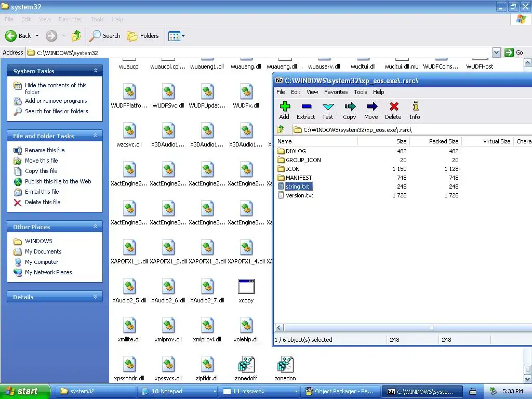The height and width of the screenshot is (399, 532).
Task: Click the red Delete icon in 7-Zip
Action: 393,111
